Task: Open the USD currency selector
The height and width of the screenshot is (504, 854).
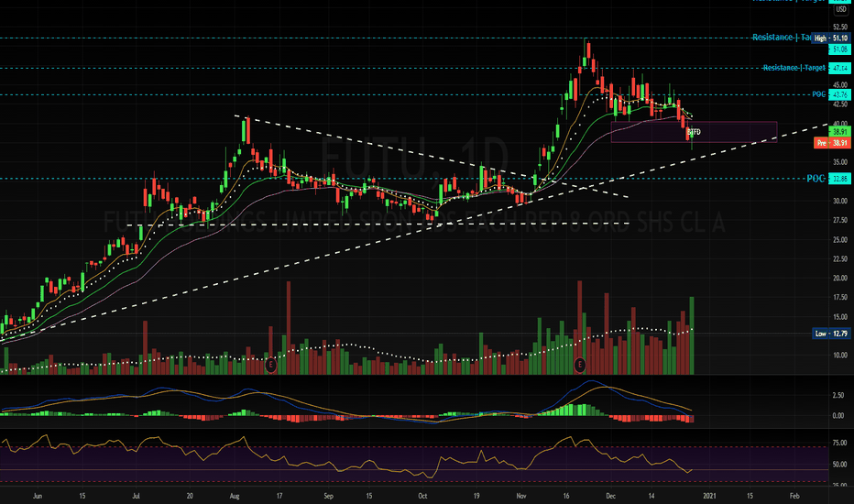Action: point(841,9)
